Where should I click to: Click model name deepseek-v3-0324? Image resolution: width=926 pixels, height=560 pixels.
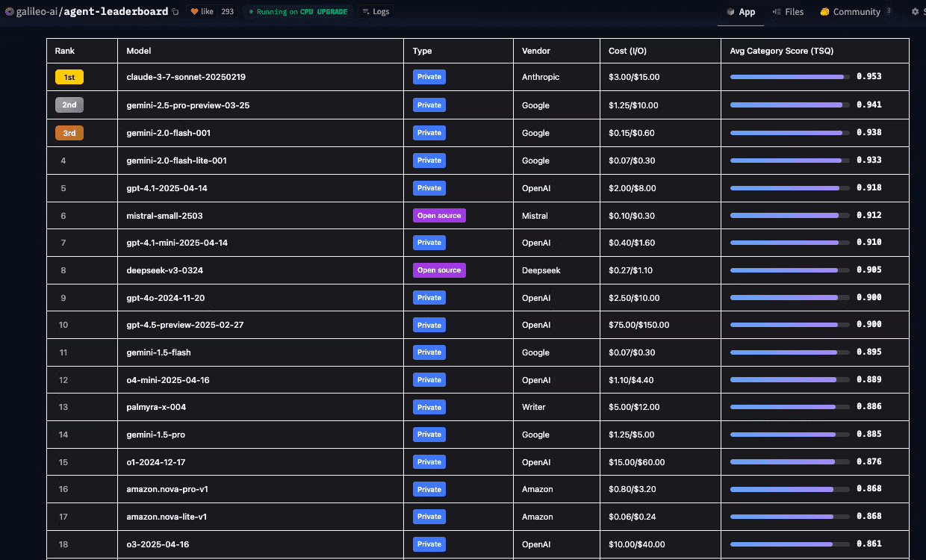pos(165,270)
